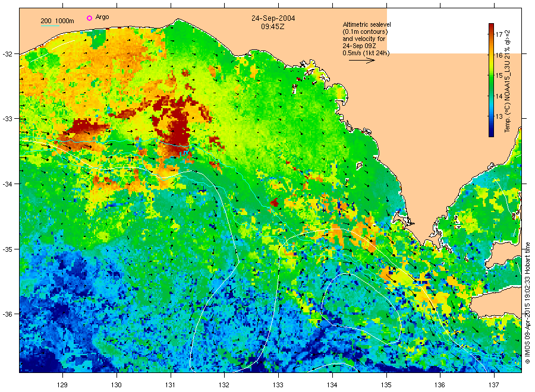535x392 pixels.
Task: Click longitude axis label 133
Action: click(x=278, y=385)
